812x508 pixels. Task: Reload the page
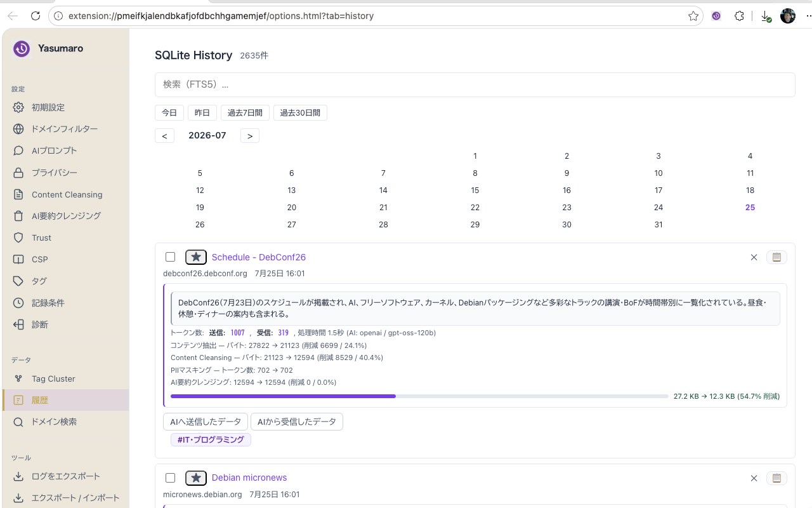tap(36, 16)
